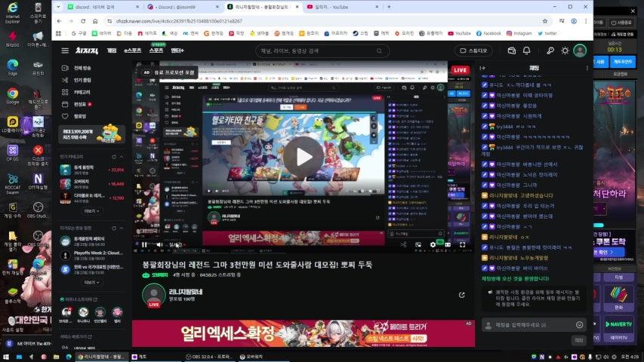Refresh the popular categories list
Screen dimensions: 644x362
[x=114, y=157]
